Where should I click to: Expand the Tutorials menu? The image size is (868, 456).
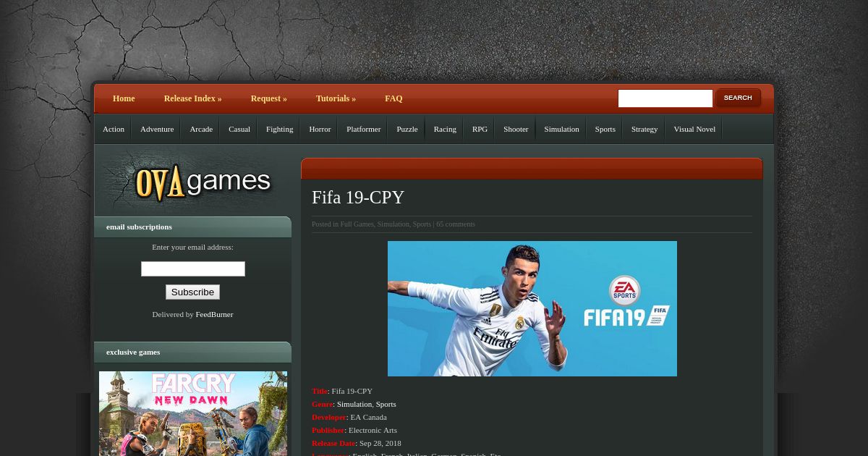tap(336, 98)
